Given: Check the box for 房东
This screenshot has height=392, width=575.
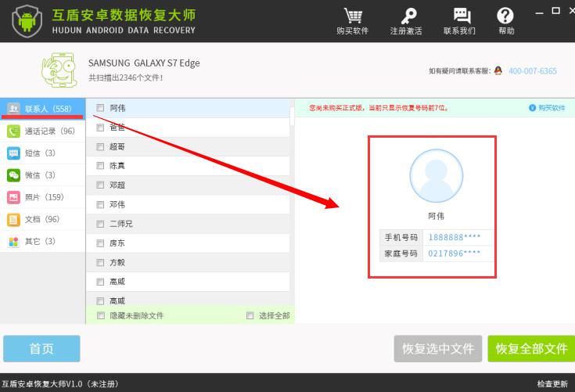Looking at the screenshot, I should click(x=100, y=243).
